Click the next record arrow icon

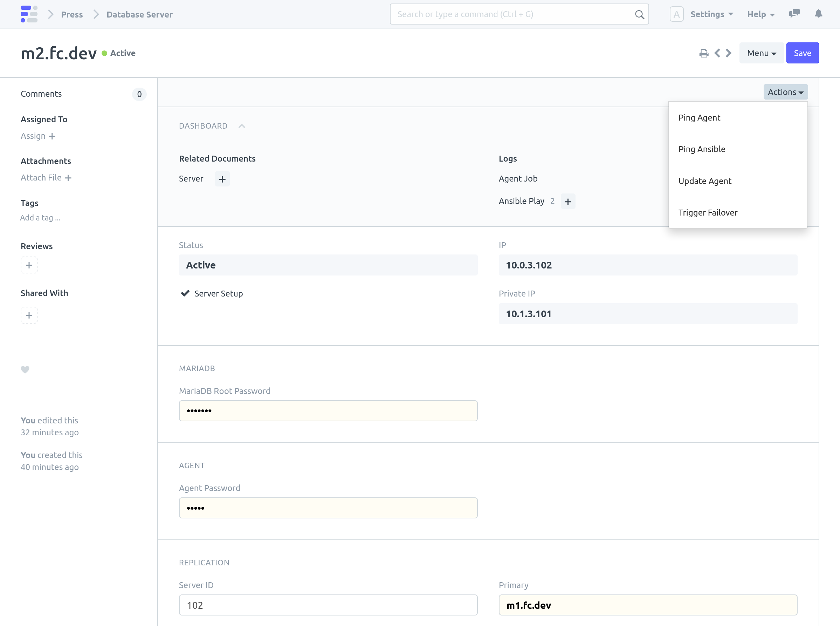729,53
